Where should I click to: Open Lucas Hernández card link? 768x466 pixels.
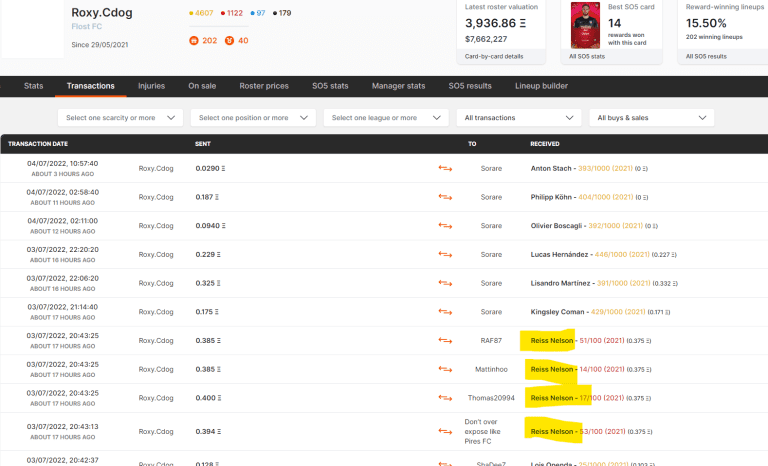click(x=590, y=254)
